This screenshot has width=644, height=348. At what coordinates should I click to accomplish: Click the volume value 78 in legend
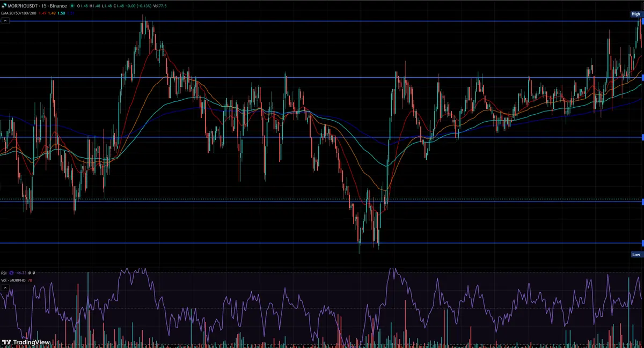(30, 280)
